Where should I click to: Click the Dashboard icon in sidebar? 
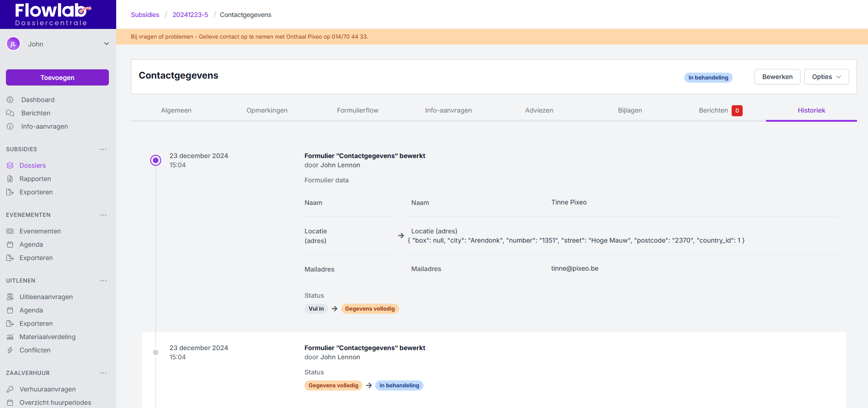(x=10, y=100)
